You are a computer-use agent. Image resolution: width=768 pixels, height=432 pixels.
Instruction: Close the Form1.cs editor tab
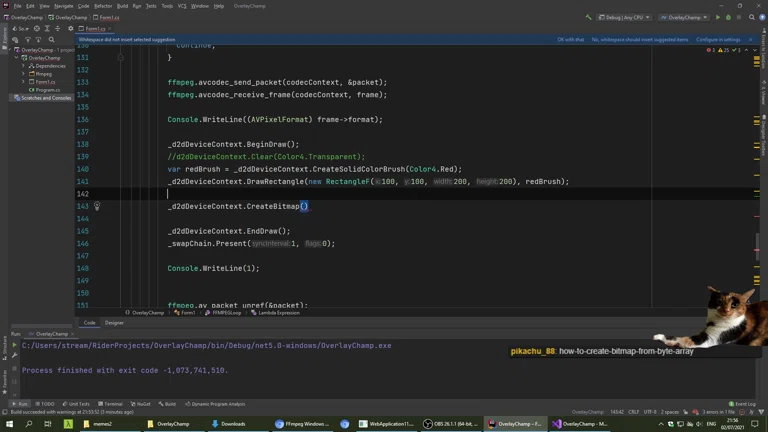coord(110,28)
